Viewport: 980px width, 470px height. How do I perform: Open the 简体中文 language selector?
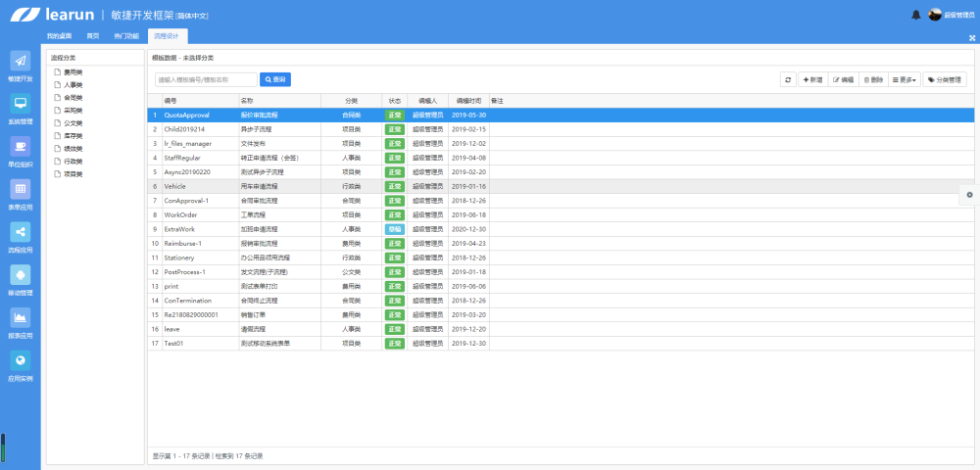(192, 17)
